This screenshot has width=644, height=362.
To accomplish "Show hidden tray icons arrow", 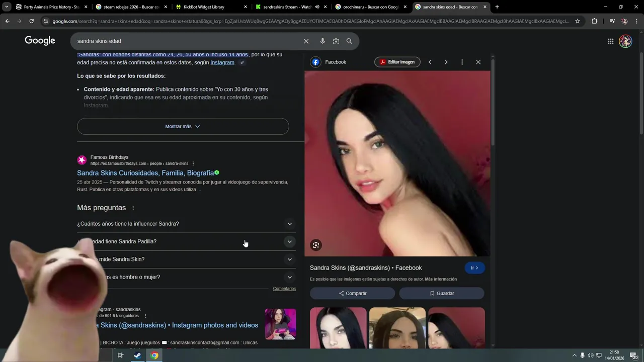I will [x=574, y=355].
